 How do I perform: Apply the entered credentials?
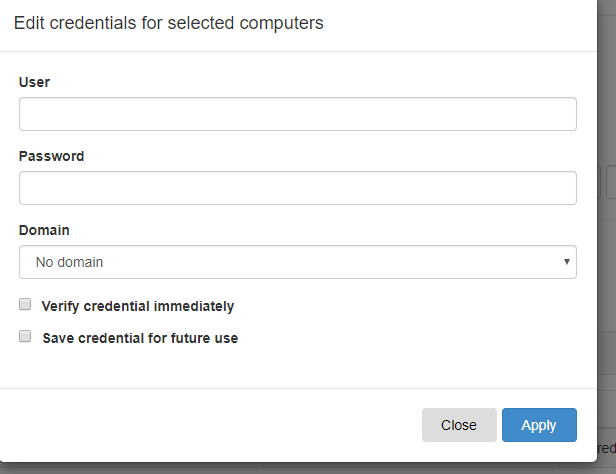pos(539,425)
